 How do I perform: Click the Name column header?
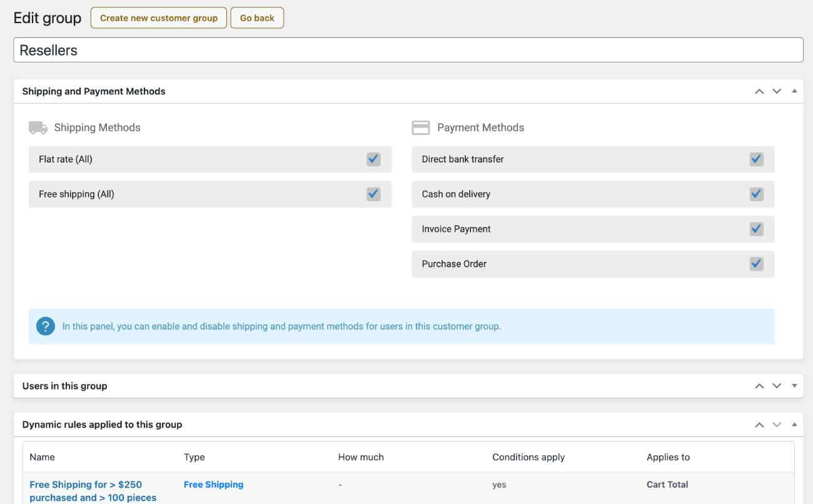coord(42,457)
